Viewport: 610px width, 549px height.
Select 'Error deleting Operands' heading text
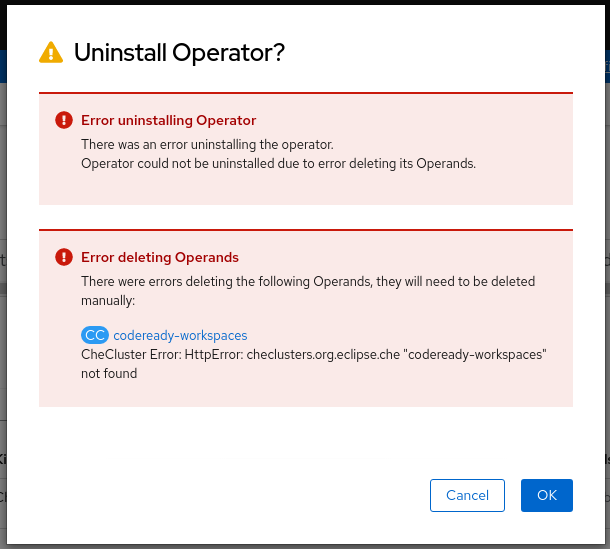coord(160,257)
